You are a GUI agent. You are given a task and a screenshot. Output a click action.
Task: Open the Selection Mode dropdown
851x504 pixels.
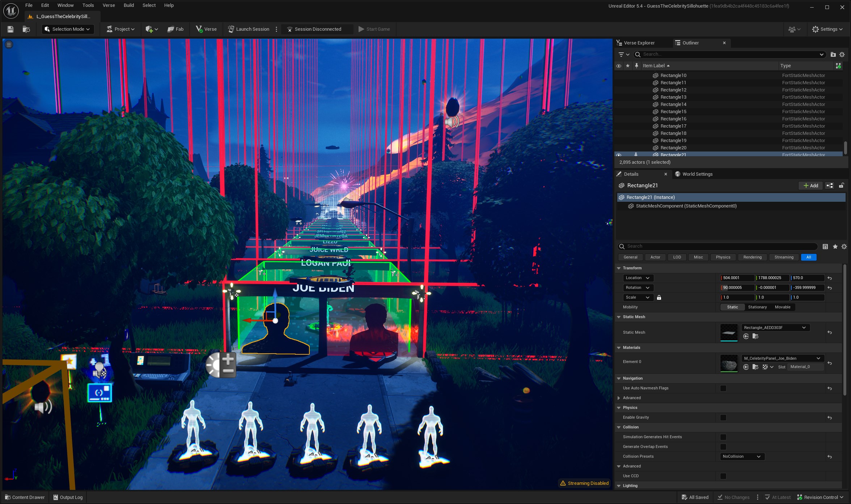[x=68, y=29]
